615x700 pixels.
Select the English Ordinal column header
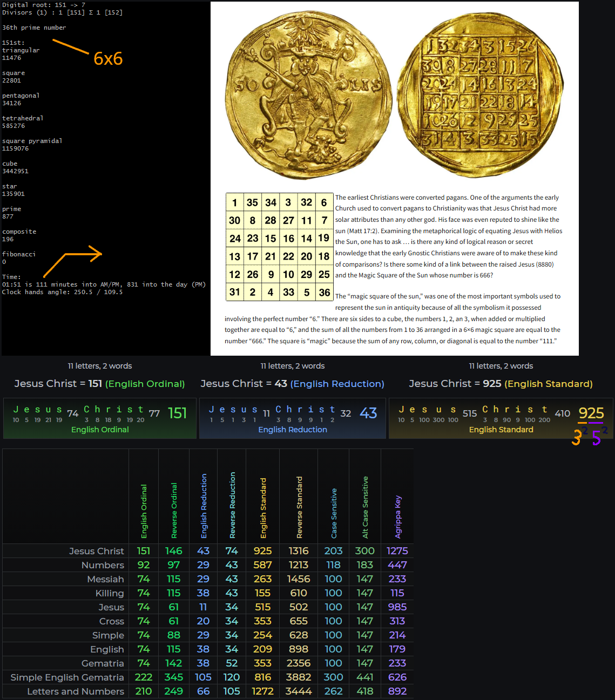[x=144, y=511]
